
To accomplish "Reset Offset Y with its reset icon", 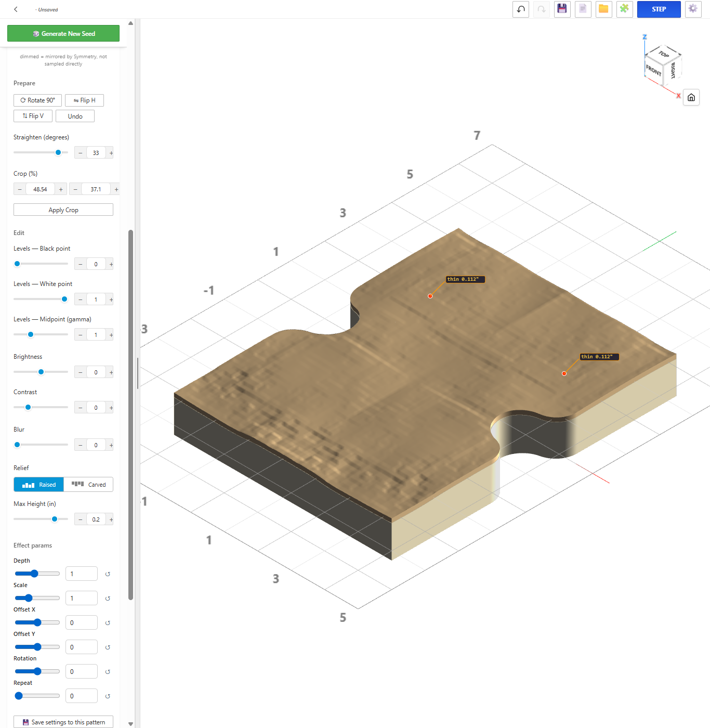I will click(108, 647).
